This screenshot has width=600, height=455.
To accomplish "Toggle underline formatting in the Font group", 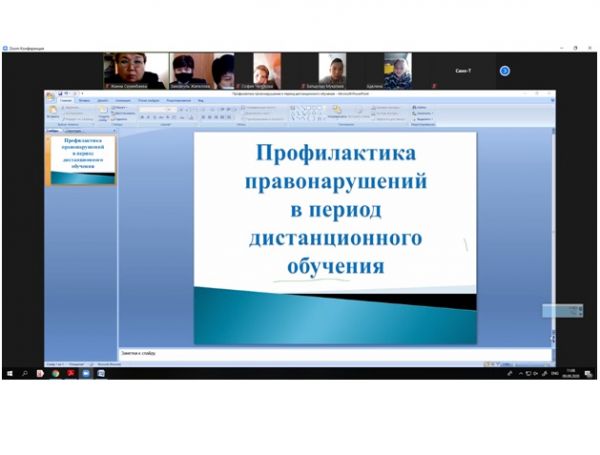I will (154, 118).
